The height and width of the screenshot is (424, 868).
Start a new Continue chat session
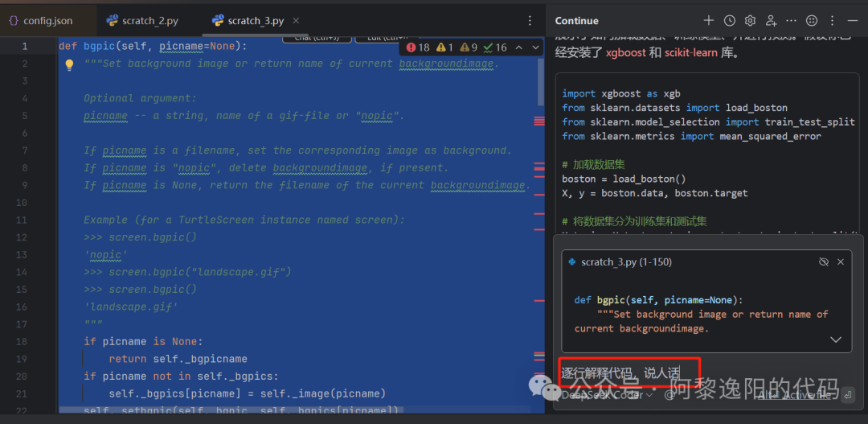pyautogui.click(x=708, y=21)
